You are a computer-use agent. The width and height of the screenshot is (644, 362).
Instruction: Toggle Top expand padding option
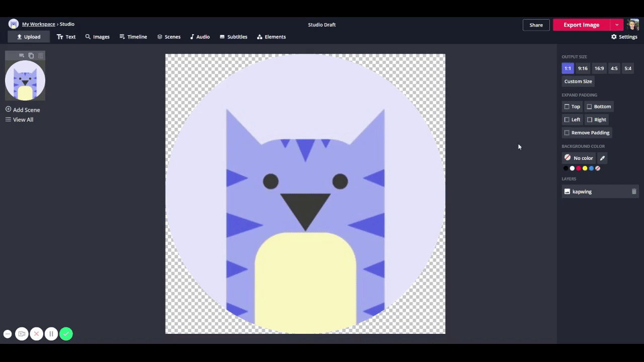point(572,107)
